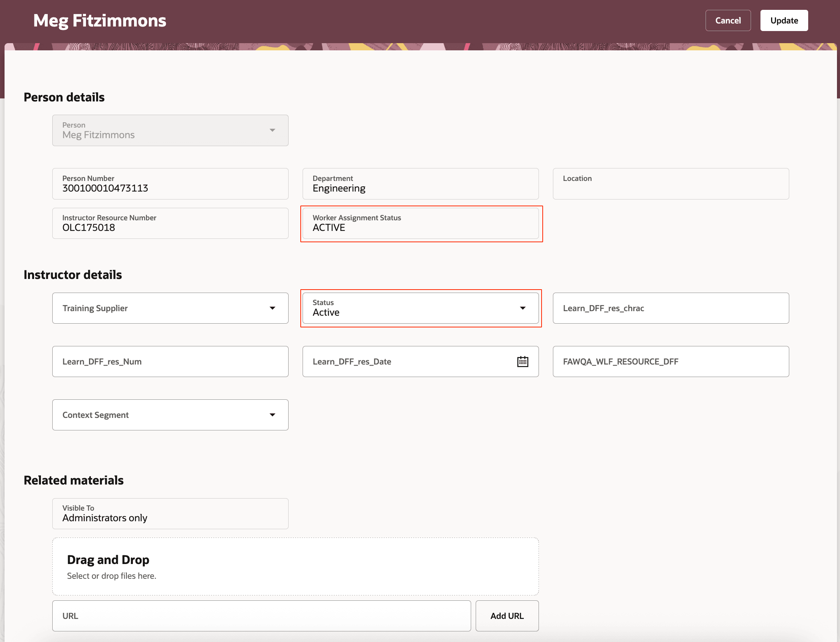Image resolution: width=840 pixels, height=642 pixels.
Task: Expand the Training Supplier dropdown arrow
Action: 272,308
